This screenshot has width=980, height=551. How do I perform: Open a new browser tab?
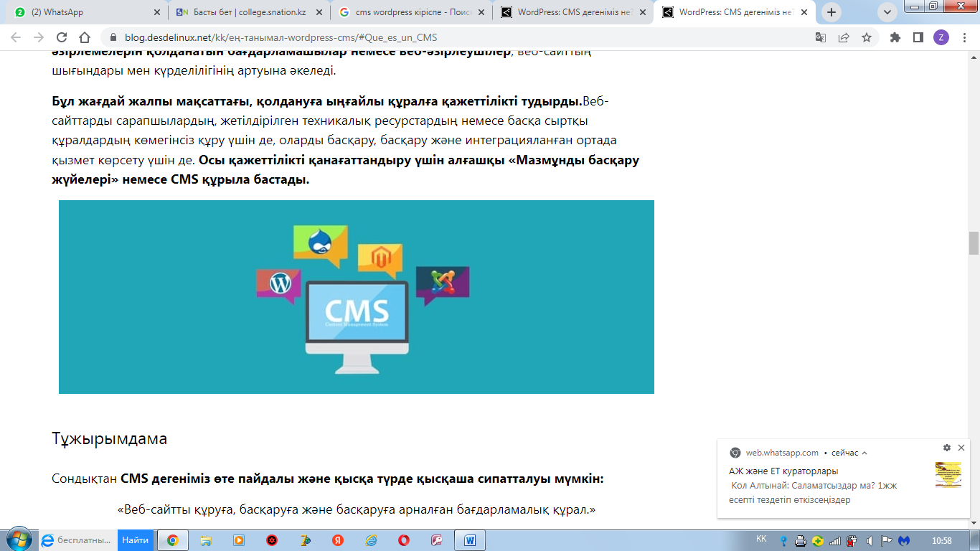(x=831, y=12)
